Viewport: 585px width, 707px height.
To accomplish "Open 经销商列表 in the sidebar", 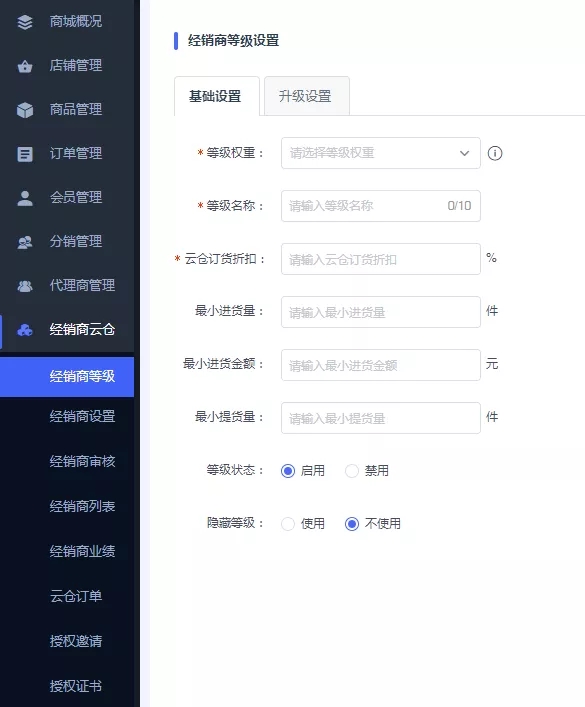I will (x=82, y=506).
